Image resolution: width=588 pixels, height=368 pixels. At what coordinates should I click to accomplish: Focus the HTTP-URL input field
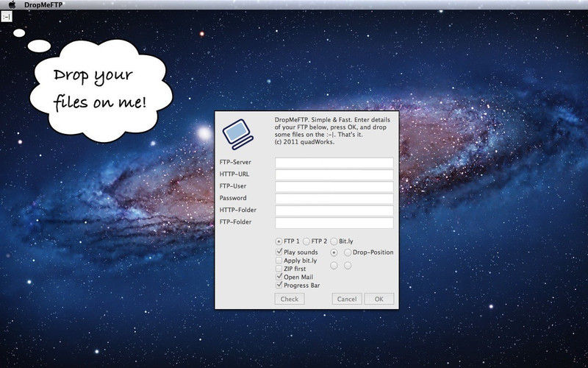(334, 174)
